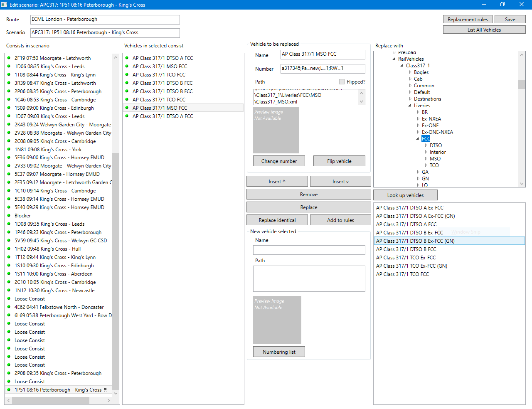Tick the Flipped? checkbox
This screenshot has width=532, height=409.
point(342,82)
